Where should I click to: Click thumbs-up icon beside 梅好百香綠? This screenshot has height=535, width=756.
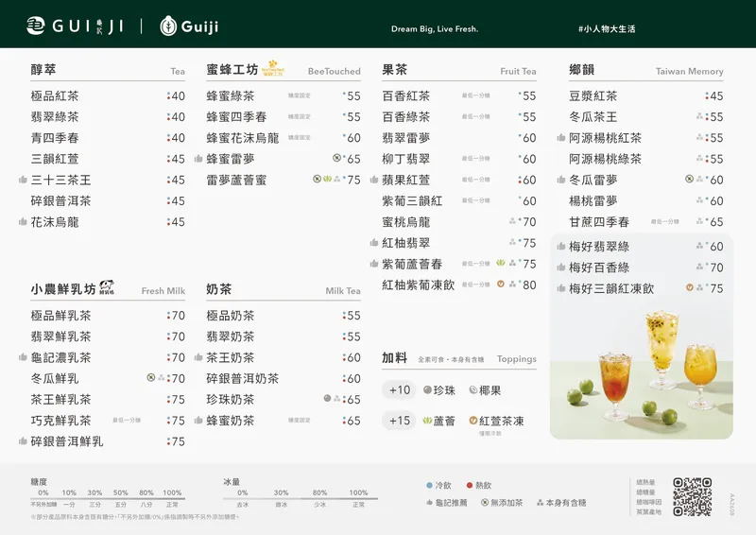(560, 267)
